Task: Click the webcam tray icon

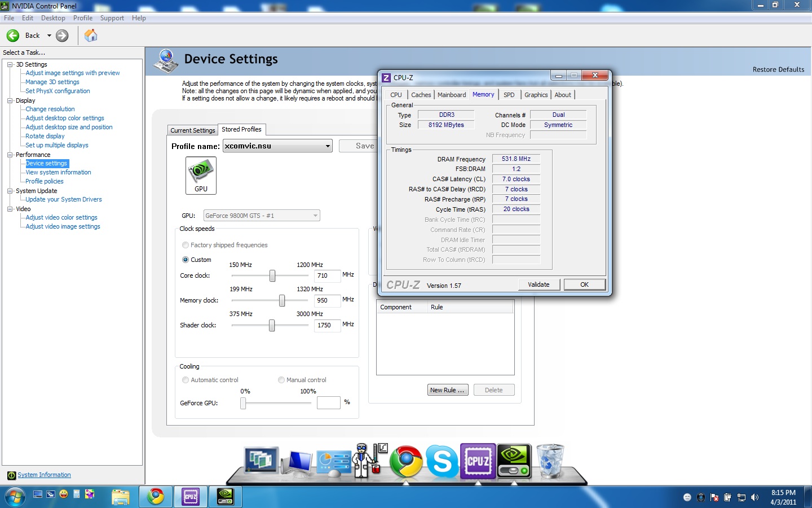Action: (701, 497)
